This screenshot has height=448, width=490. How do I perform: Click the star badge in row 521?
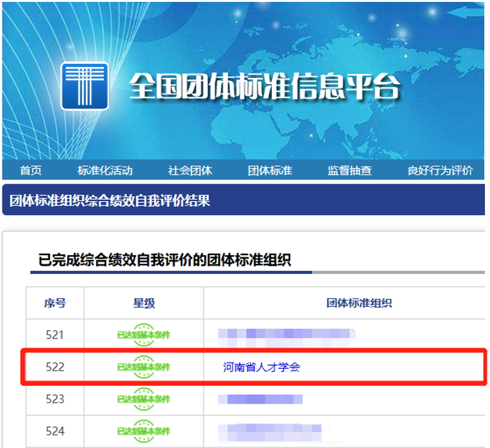pyautogui.click(x=144, y=335)
